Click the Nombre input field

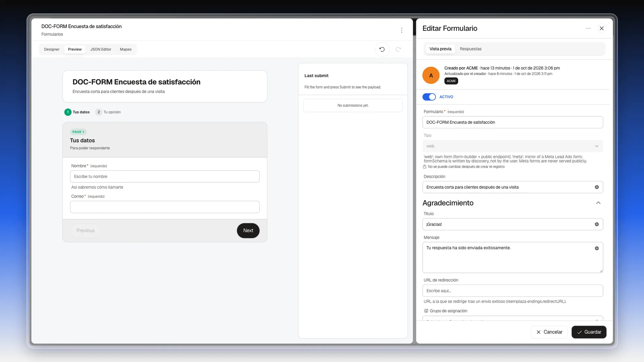click(165, 177)
